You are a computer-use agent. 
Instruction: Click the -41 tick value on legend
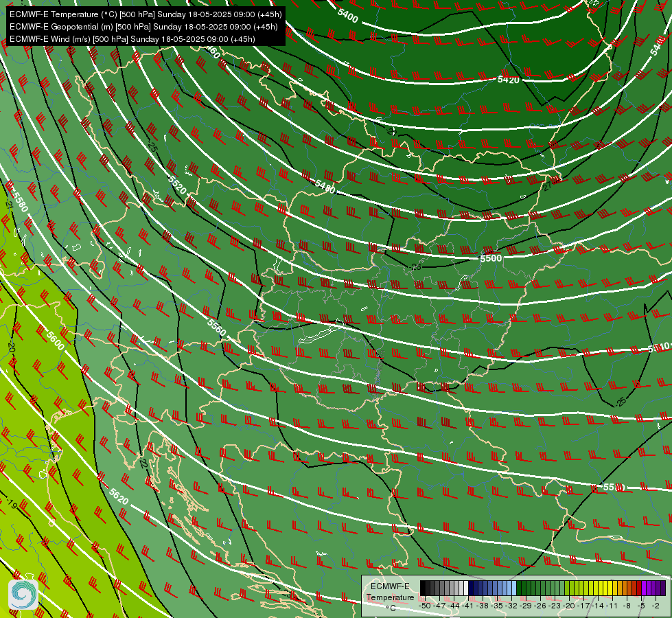tap(467, 606)
